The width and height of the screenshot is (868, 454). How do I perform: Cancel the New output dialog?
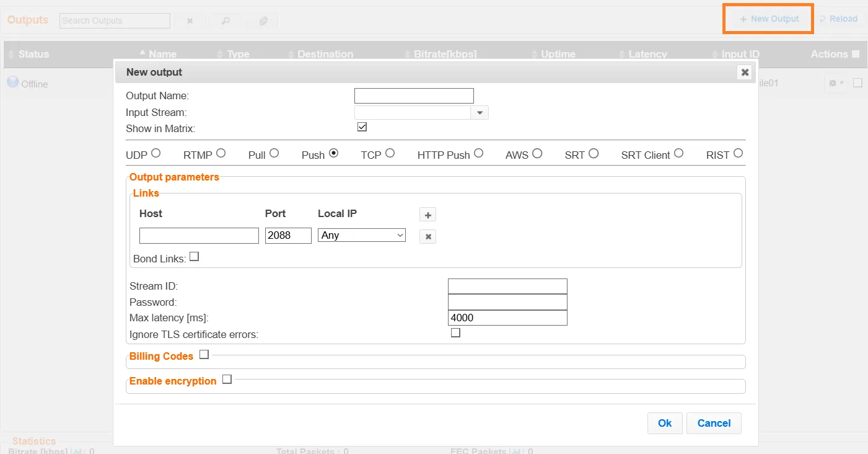coord(714,423)
